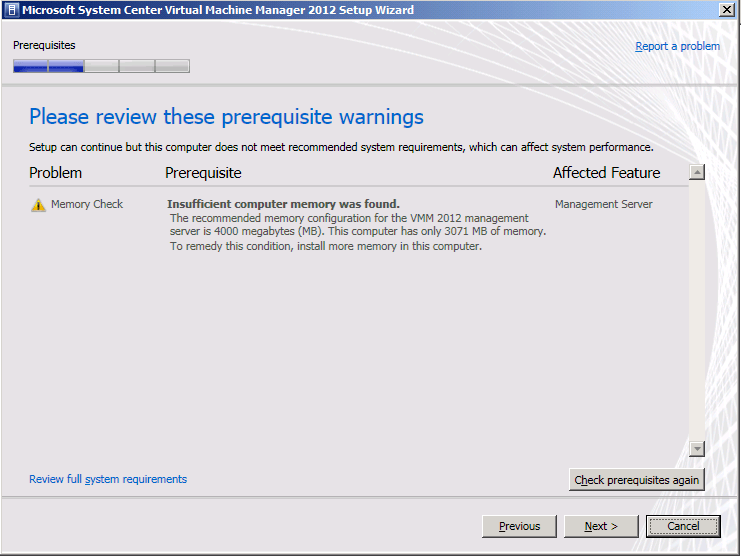Select the Management Server affected feature text
Image resolution: width=741 pixels, height=556 pixels.
[603, 204]
